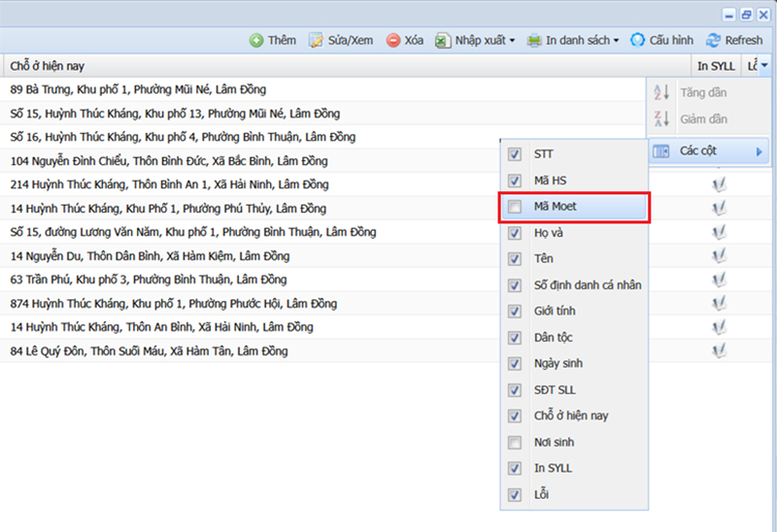Uncheck the Họ và column checkbox
The width and height of the screenshot is (777, 532).
click(515, 233)
